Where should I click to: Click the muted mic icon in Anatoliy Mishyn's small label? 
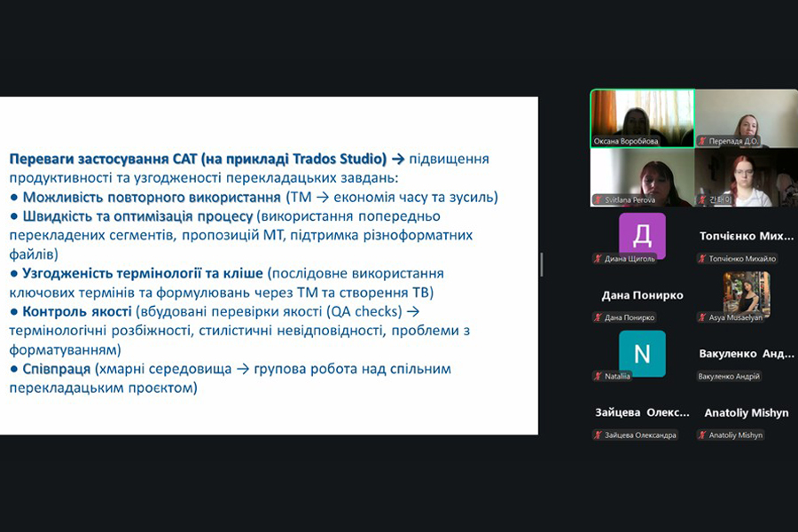[x=702, y=434]
